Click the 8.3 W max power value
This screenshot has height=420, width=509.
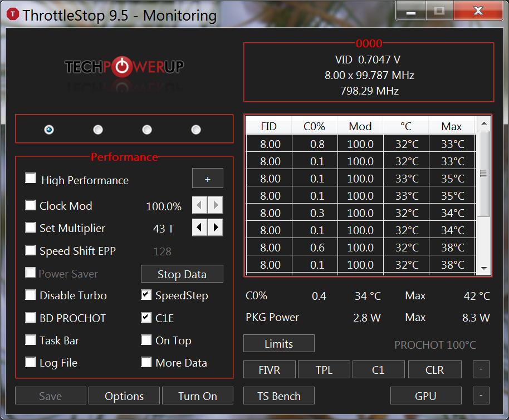click(476, 318)
